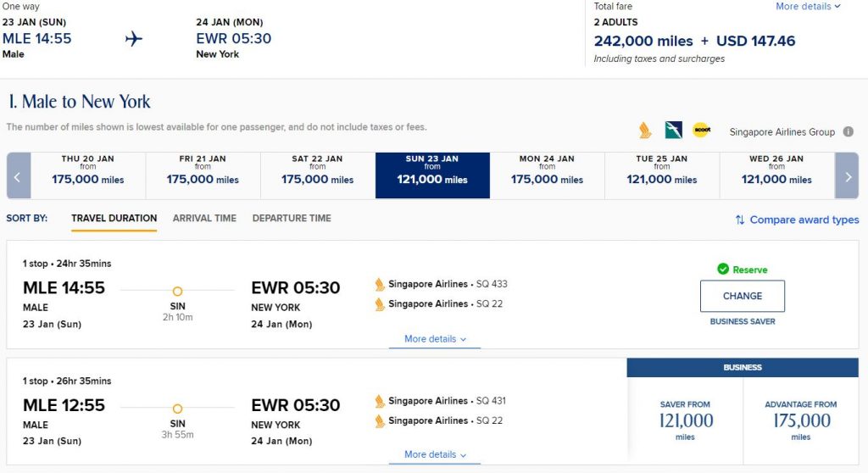Expand More details for SQ 431 flight
Viewport: 868px width, 473px height.
[435, 454]
